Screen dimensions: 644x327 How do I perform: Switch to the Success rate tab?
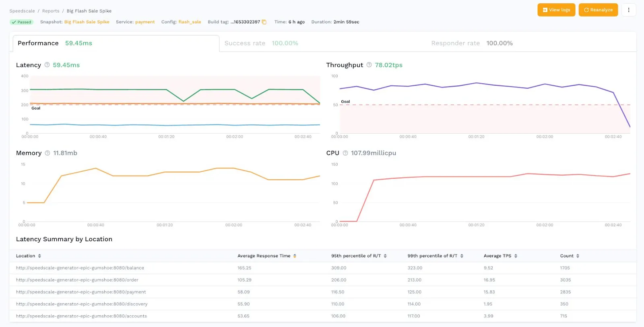[261, 43]
